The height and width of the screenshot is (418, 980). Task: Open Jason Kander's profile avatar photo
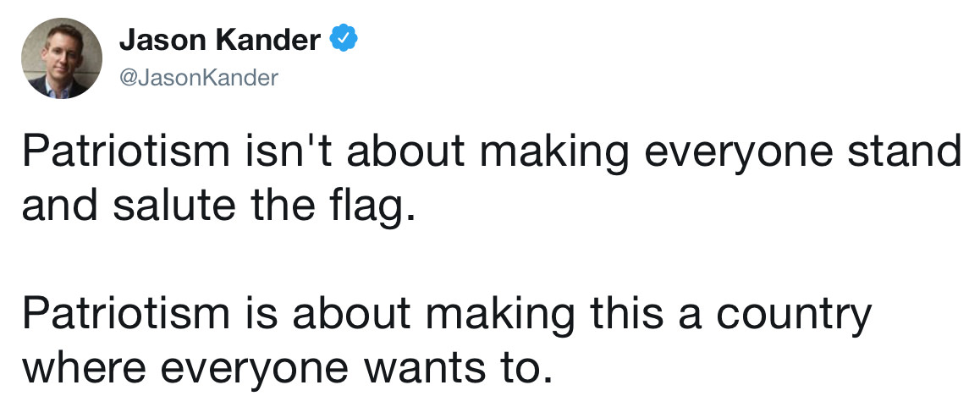point(61,58)
